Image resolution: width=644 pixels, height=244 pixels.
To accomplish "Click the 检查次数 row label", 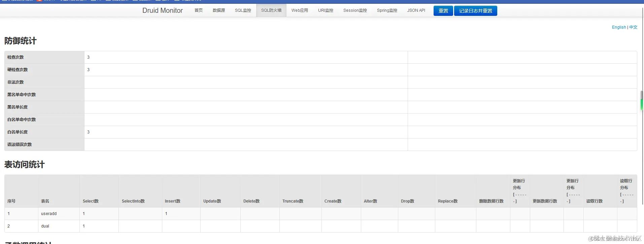I will click(x=15, y=57).
